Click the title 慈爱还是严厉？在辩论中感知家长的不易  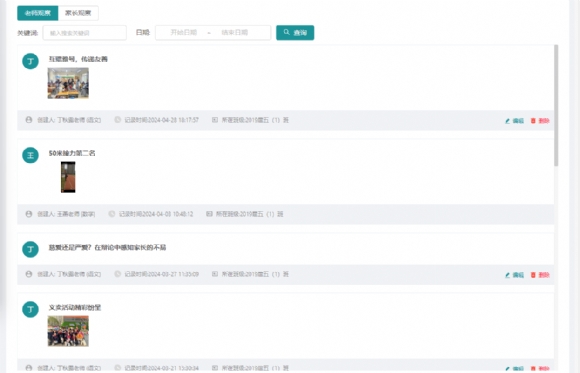click(x=107, y=248)
